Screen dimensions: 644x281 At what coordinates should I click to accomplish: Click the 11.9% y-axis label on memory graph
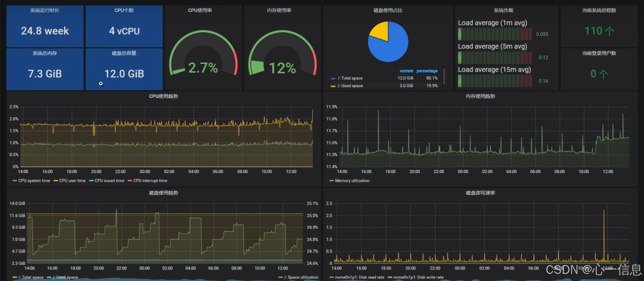pyautogui.click(x=332, y=107)
